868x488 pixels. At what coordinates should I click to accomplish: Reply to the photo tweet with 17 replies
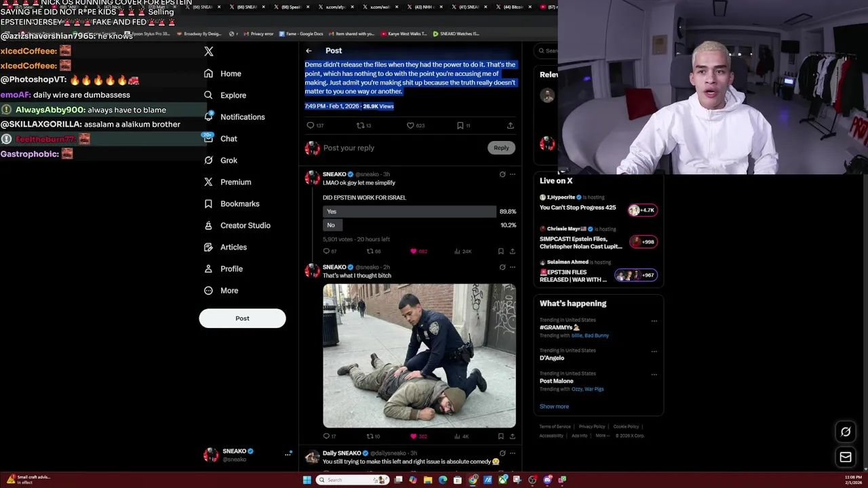[326, 436]
